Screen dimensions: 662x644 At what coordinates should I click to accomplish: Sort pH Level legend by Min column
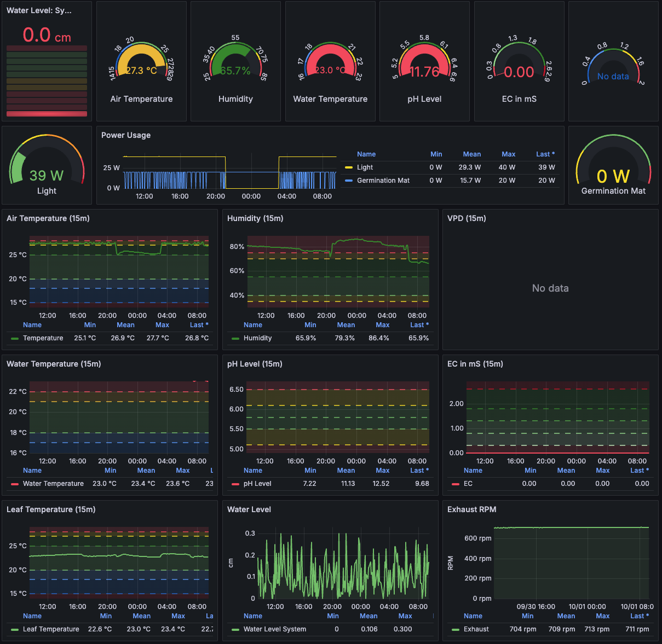click(310, 471)
